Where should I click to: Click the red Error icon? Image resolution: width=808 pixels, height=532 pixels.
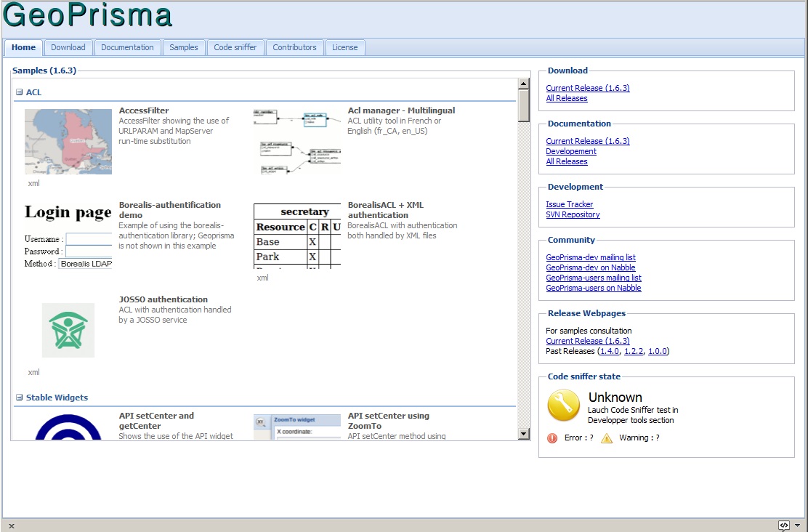[x=552, y=438]
